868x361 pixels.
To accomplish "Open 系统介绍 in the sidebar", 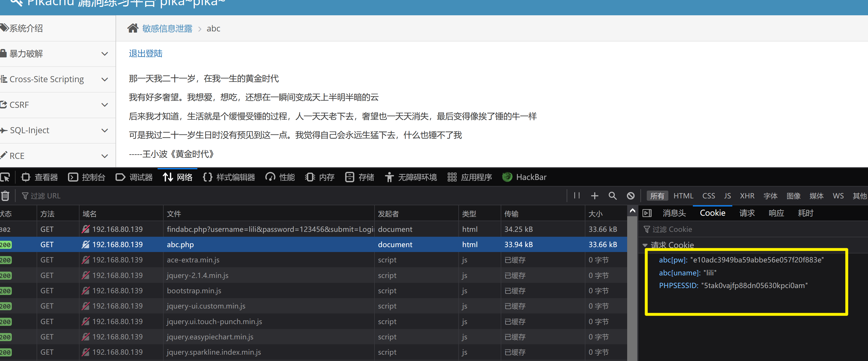I will click(26, 28).
